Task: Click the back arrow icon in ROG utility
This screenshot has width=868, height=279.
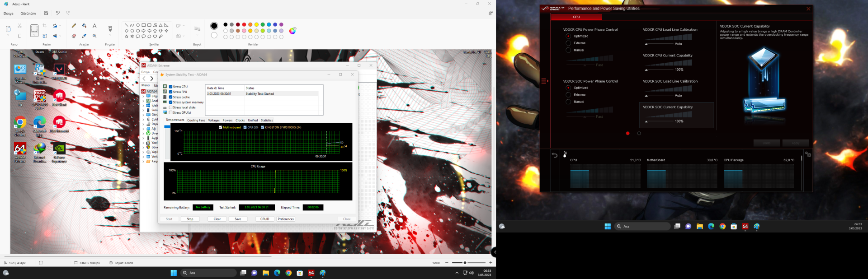Action: point(555,155)
